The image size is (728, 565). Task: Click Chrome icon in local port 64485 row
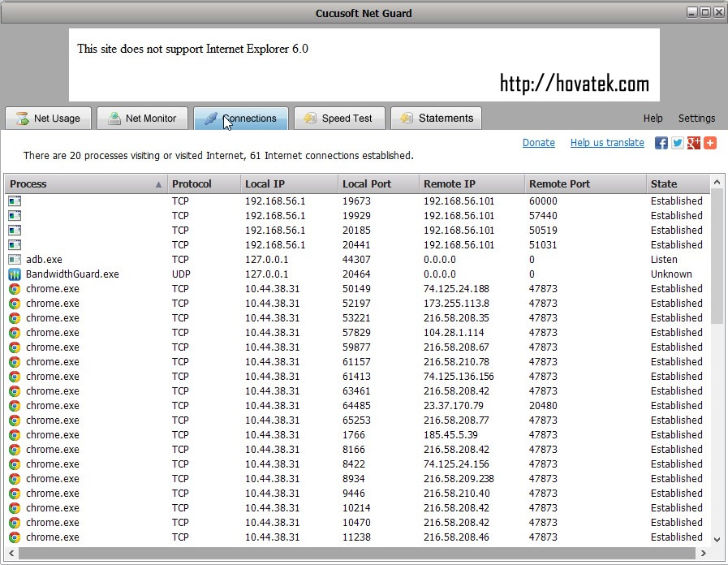(15, 406)
